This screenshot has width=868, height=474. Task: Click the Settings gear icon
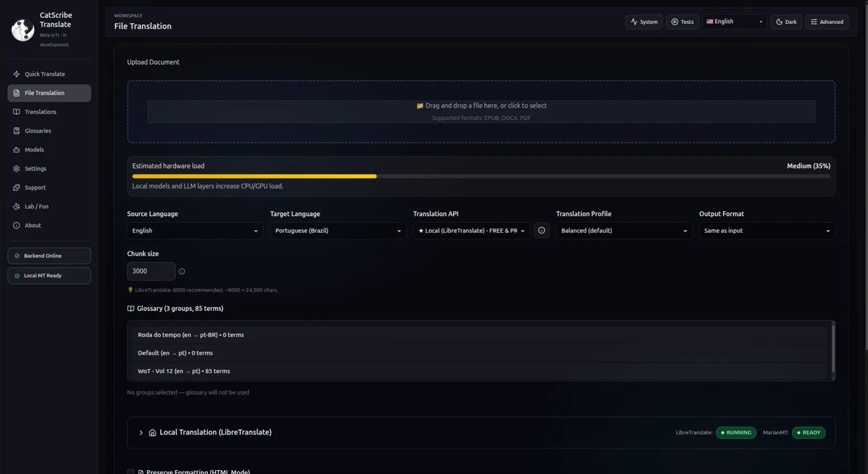point(16,169)
